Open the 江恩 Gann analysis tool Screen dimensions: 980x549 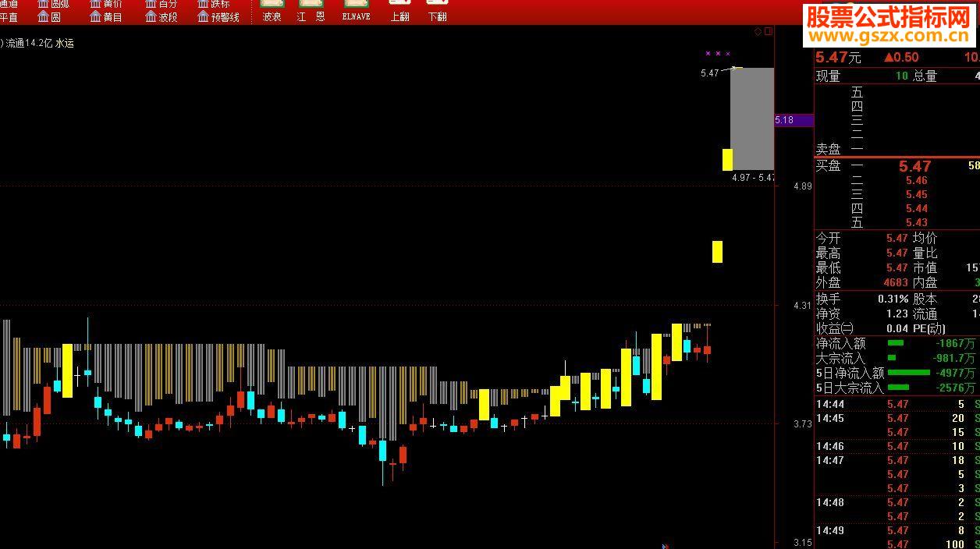[x=311, y=11]
